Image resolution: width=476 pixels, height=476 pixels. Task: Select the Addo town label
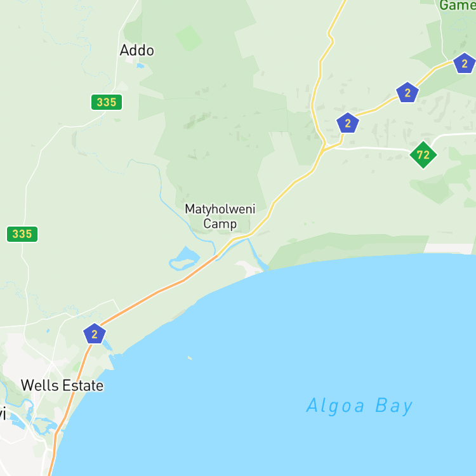pos(137,50)
